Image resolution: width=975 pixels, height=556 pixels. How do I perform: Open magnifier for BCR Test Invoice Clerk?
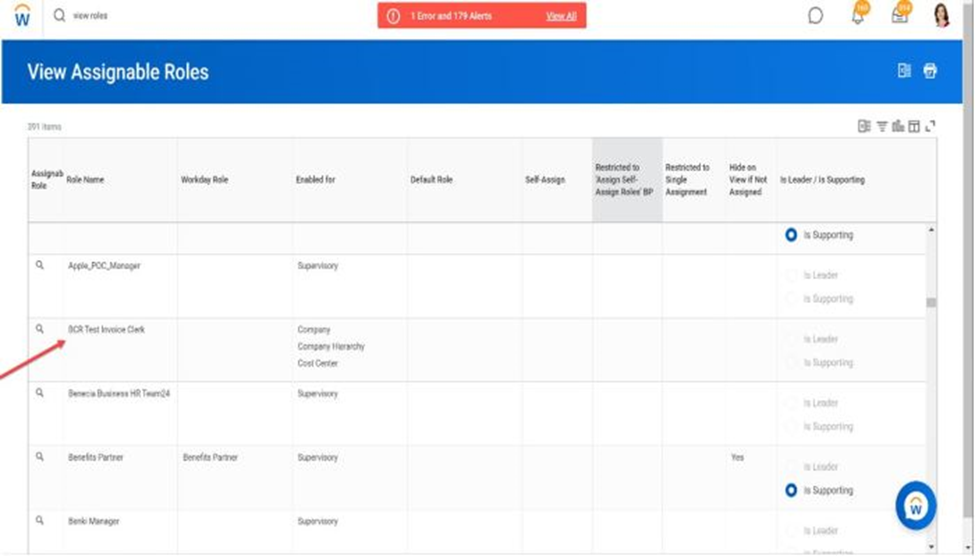[40, 329]
